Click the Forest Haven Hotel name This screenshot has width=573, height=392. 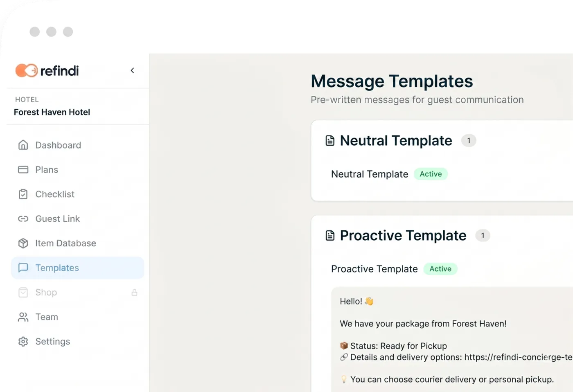(x=52, y=112)
